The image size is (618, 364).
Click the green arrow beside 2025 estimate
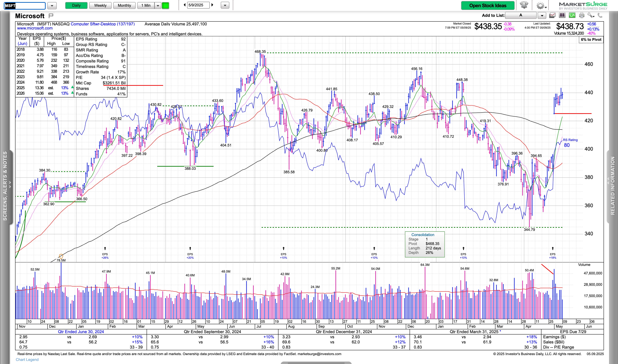[x=72, y=87]
